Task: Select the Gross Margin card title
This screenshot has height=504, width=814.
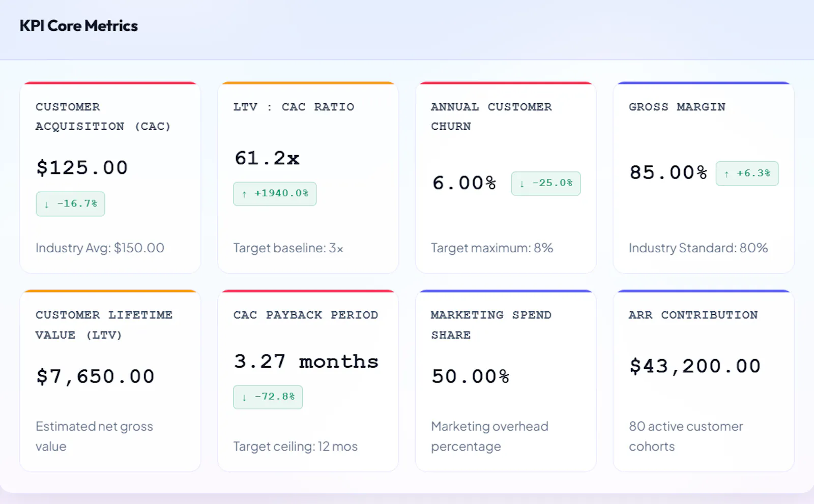Action: (677, 107)
